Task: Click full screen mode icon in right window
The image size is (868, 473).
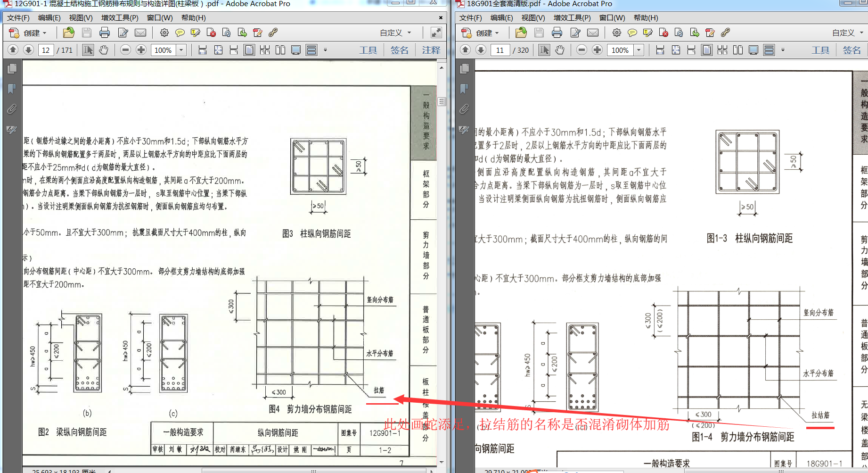Action: pos(753,50)
